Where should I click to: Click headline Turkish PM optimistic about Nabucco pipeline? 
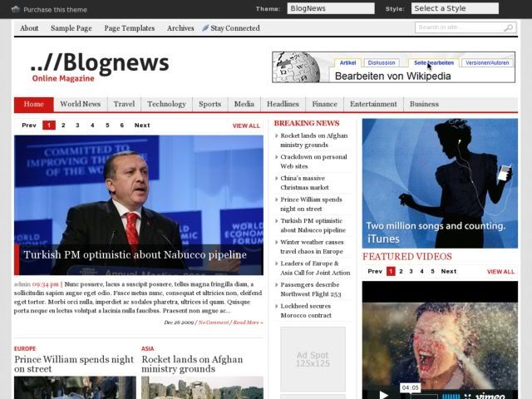pos(135,255)
